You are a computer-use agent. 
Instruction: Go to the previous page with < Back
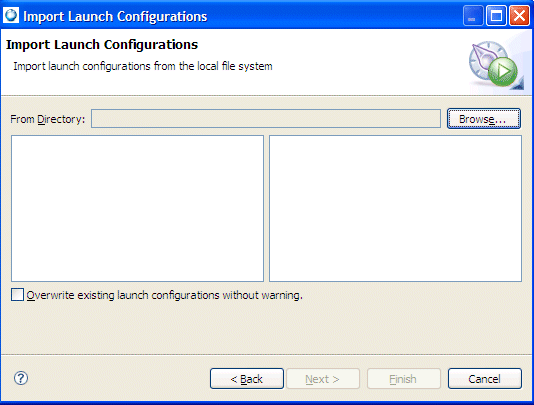247,378
